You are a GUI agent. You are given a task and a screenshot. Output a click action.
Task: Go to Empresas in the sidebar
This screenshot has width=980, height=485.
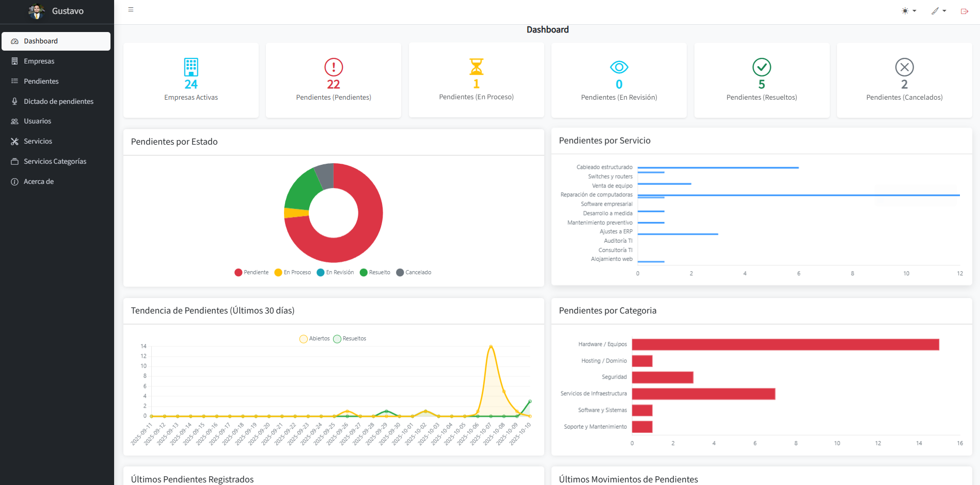(x=39, y=61)
